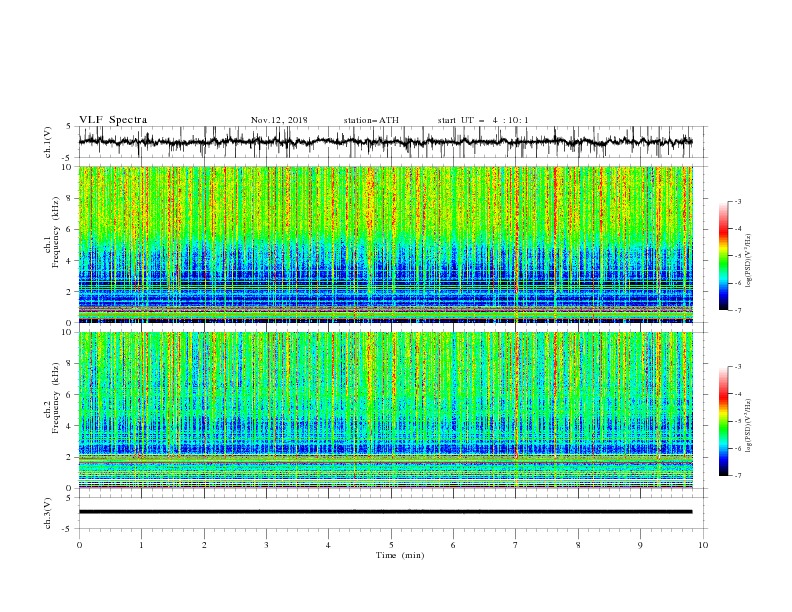Click inside the ch.2 spectrogram panel
This screenshot has height=612, width=792.
[x=385, y=410]
